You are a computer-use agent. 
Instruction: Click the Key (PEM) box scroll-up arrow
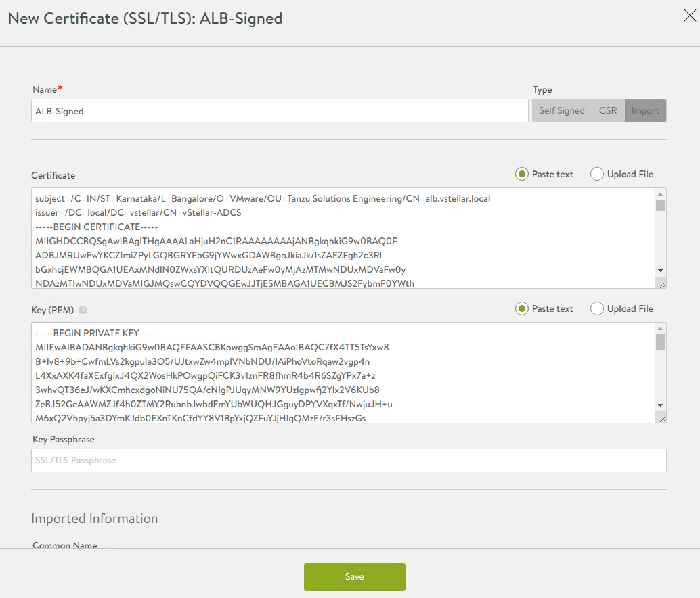coord(660,328)
